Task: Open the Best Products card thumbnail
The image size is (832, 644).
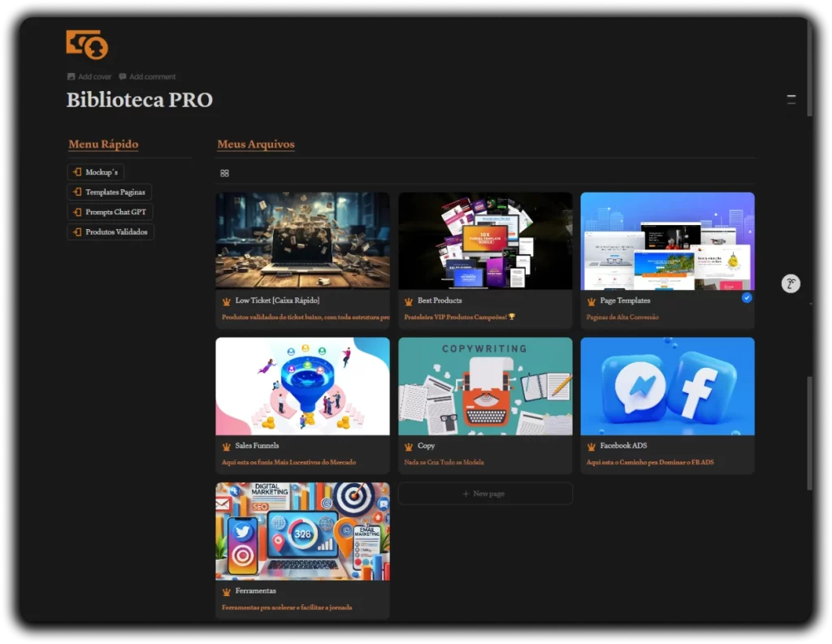Action: pos(485,241)
